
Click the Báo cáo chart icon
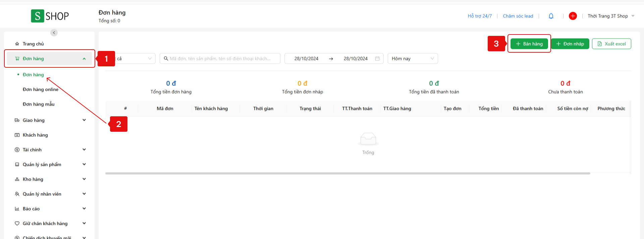coord(17,209)
